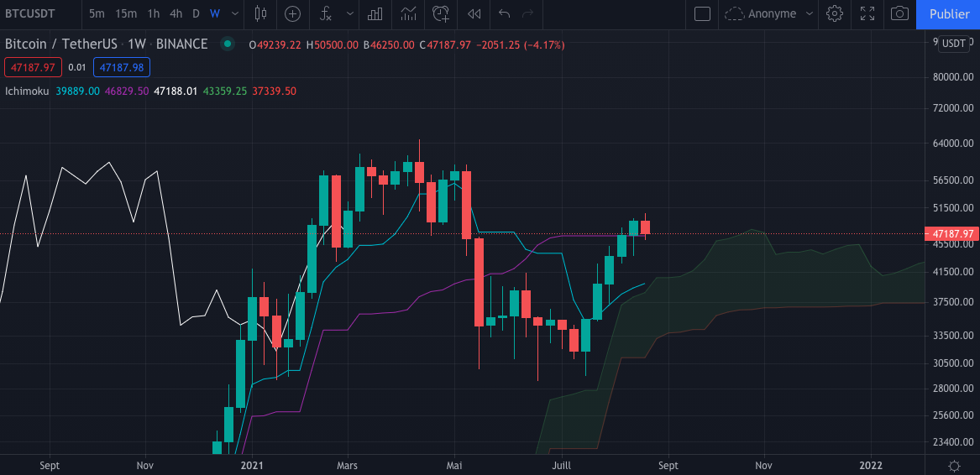Open the candlestick chart style selector
Viewport: 980px width, 475px height.
[260, 13]
